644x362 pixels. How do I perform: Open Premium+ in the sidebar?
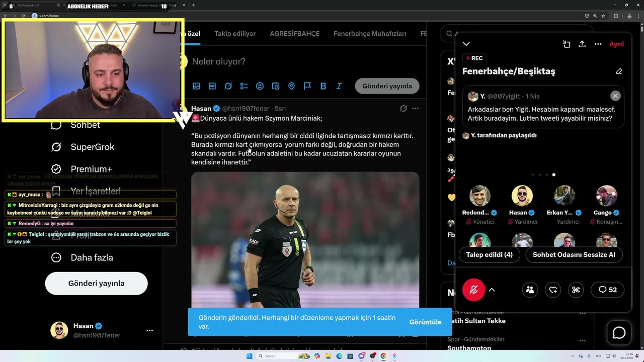[81, 169]
